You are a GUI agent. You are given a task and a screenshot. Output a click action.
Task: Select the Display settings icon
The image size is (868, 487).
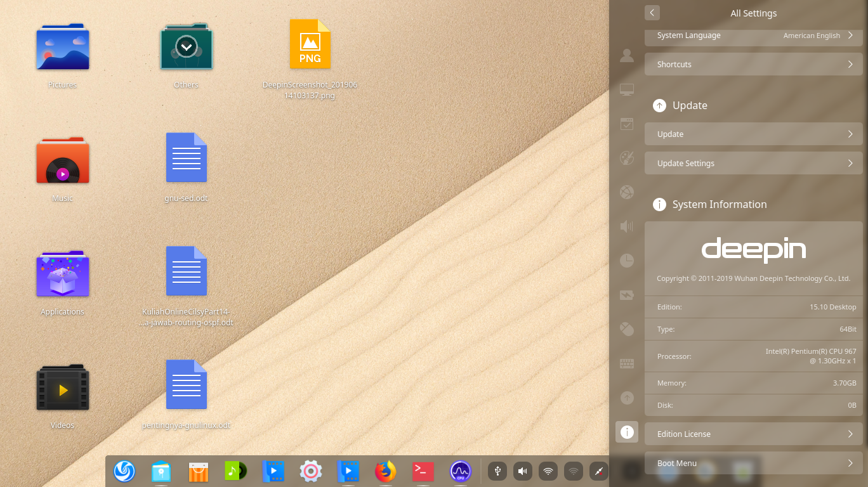(x=627, y=89)
